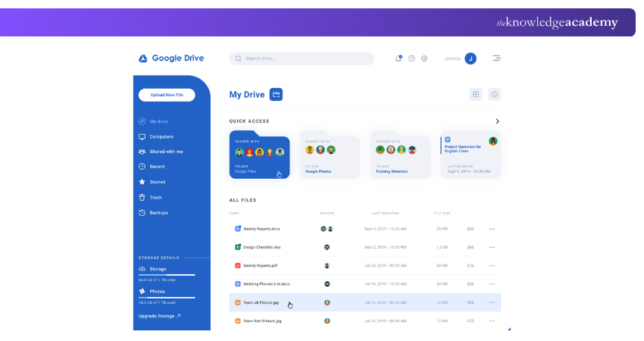Open more options for Weekly Reports.docs
This screenshot has height=341, width=644.
point(492,229)
